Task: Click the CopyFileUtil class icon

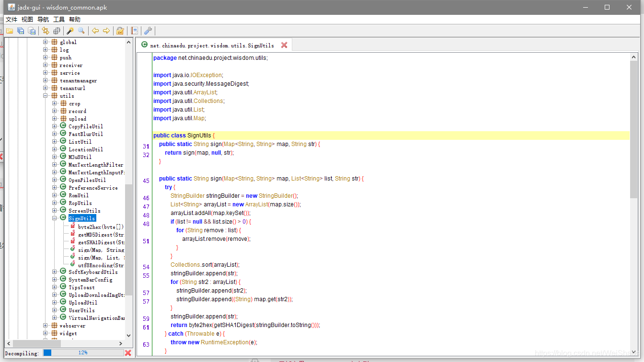Action: click(x=63, y=126)
